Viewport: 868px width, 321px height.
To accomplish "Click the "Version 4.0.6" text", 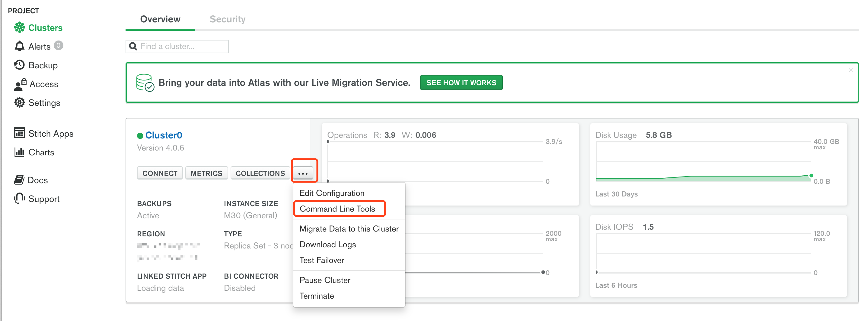I will 160,148.
